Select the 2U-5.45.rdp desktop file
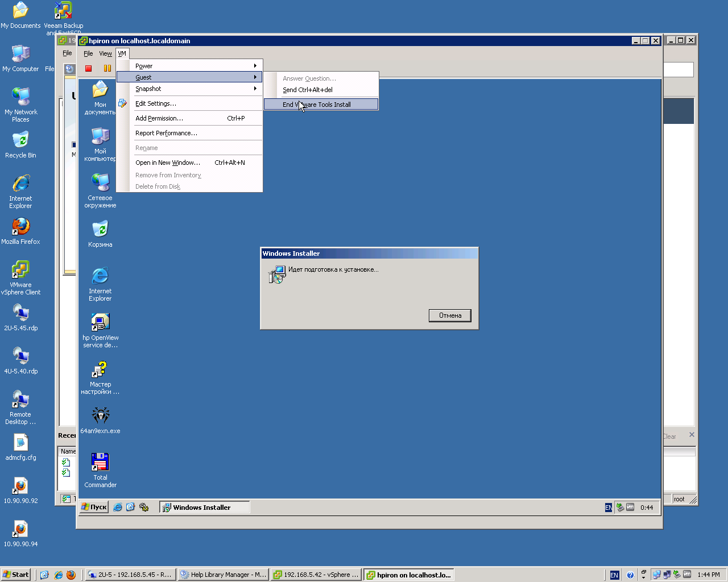This screenshot has height=582, width=728. coord(20,317)
